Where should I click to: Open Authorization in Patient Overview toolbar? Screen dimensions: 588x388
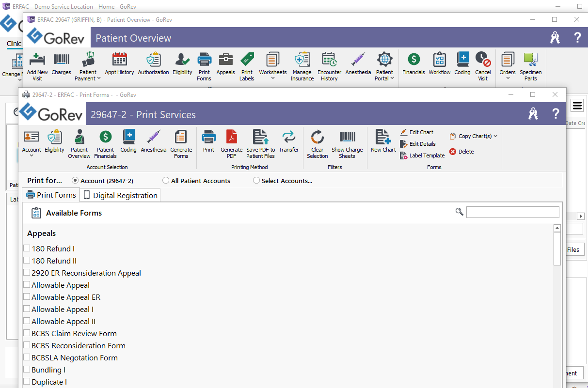(x=153, y=64)
